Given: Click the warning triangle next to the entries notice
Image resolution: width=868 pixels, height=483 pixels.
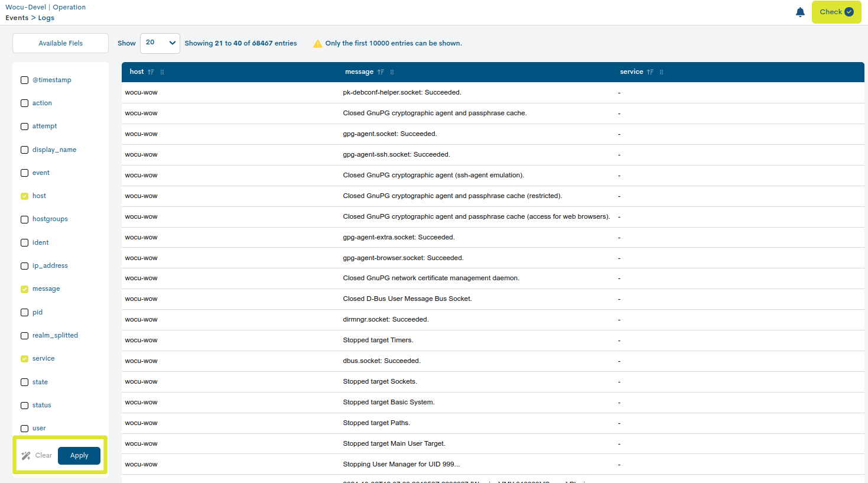Looking at the screenshot, I should coord(318,43).
